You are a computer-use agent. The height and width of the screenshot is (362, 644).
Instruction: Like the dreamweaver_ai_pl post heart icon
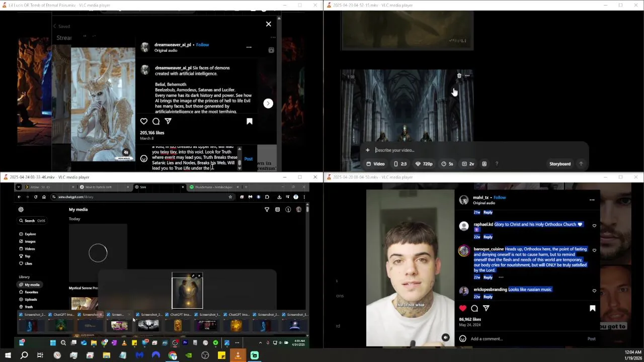pyautogui.click(x=144, y=121)
